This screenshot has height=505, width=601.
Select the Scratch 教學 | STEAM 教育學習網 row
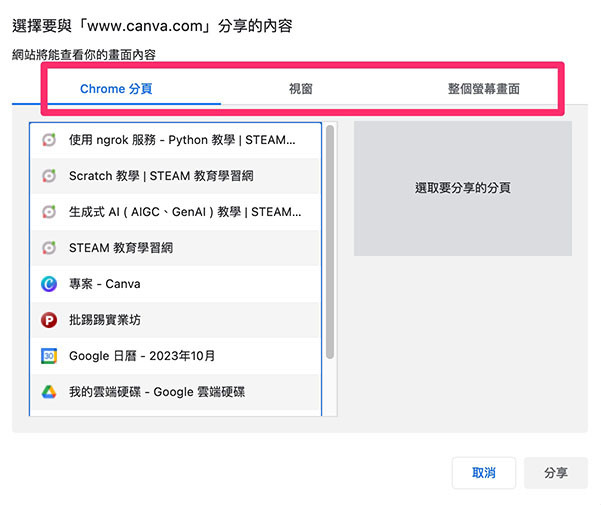[x=176, y=176]
